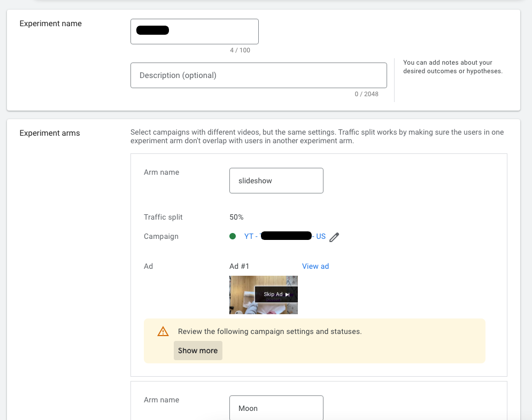Screen dimensions: 532x420
Task: Click the 50% Traffic split value
Action: tap(236, 217)
